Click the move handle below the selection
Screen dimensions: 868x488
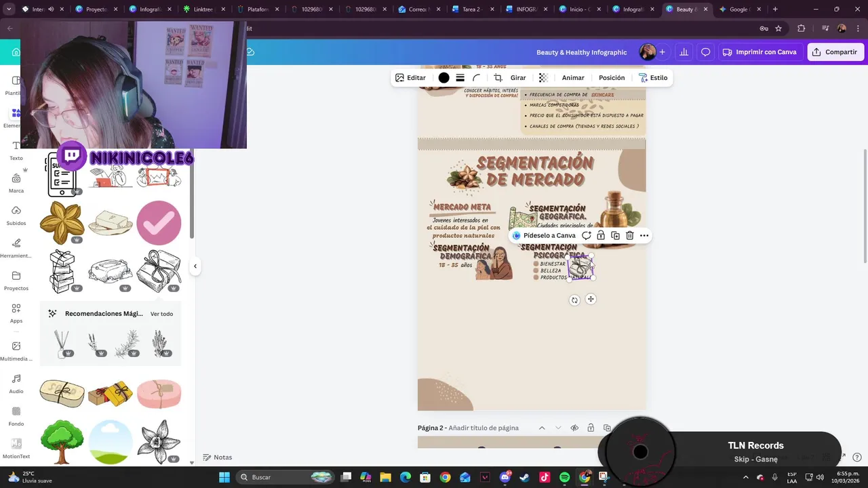[x=591, y=299]
